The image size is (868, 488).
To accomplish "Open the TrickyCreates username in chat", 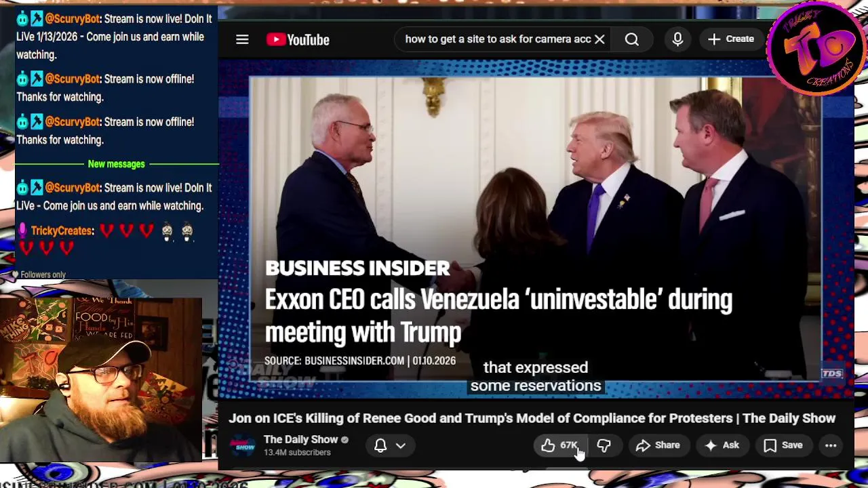I will 62,231.
